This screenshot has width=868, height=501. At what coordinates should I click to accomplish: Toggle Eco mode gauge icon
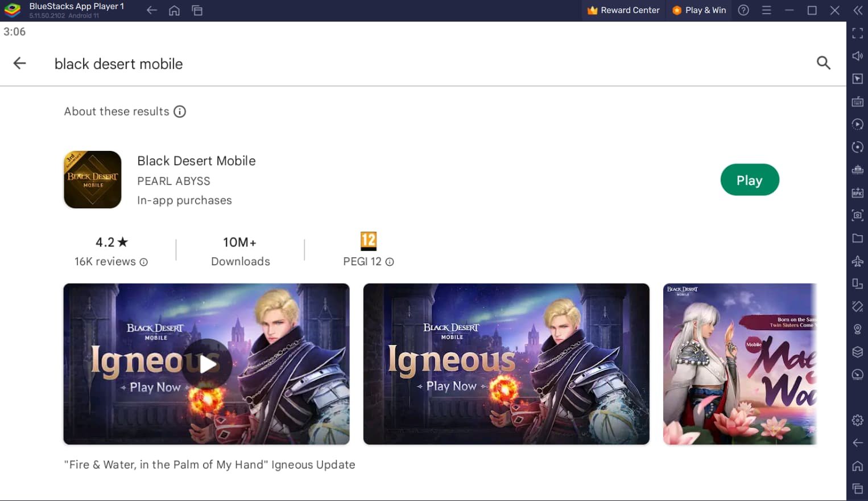coord(857,375)
